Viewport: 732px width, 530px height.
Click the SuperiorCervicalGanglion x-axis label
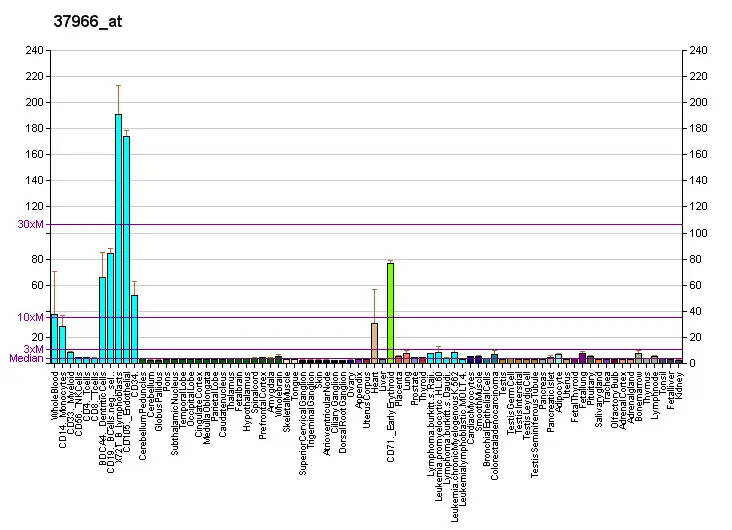pyautogui.click(x=301, y=422)
